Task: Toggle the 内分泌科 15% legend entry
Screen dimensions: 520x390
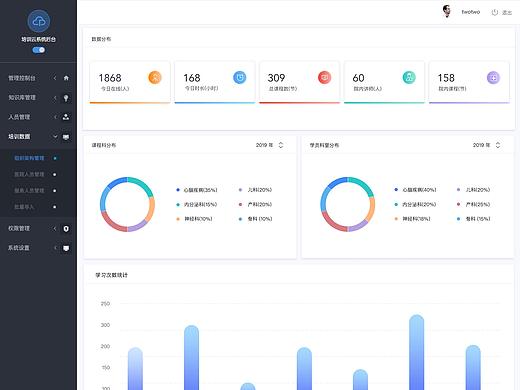Action: click(197, 204)
